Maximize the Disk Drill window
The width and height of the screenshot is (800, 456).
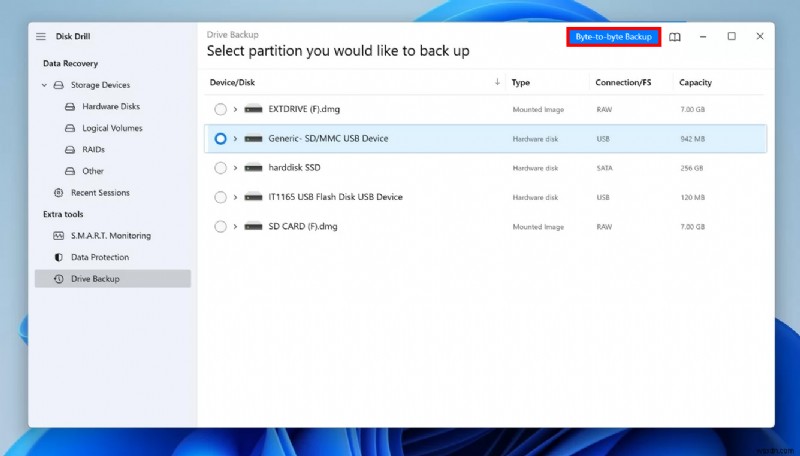point(731,36)
